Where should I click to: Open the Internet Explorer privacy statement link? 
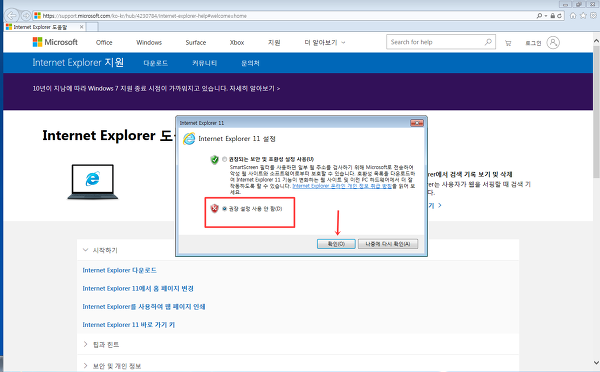coord(342,186)
